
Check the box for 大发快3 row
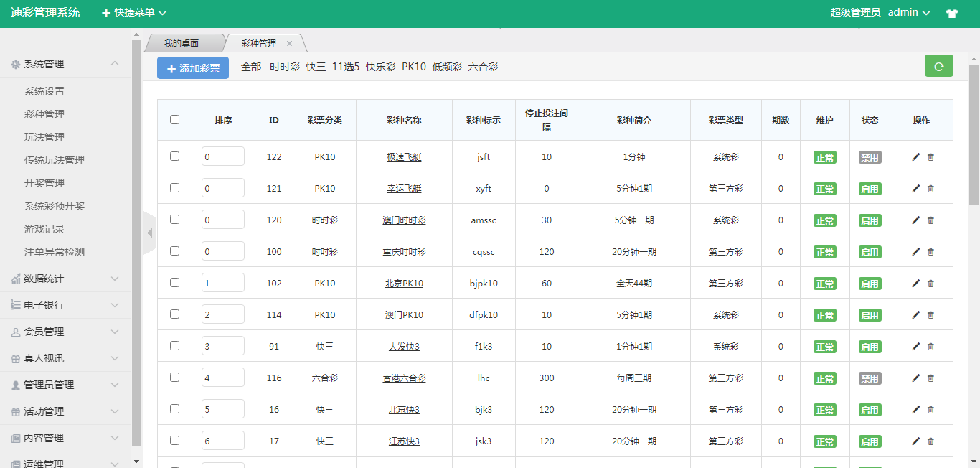coord(174,345)
